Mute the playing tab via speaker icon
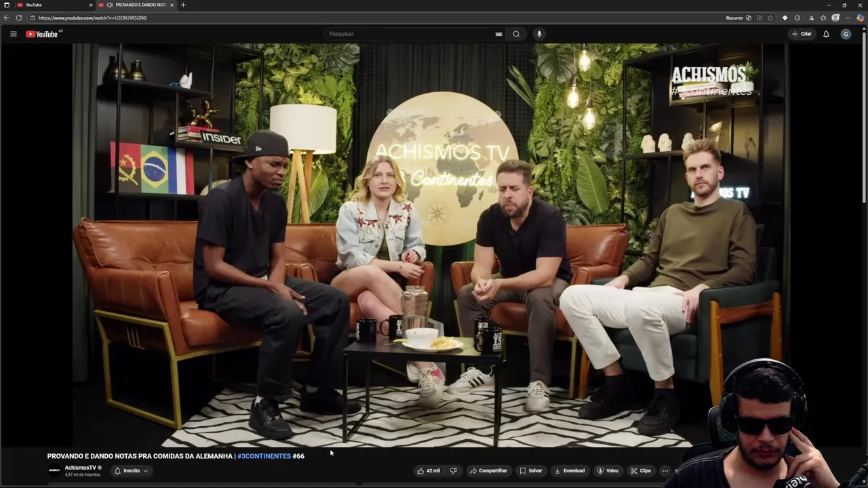 tap(109, 5)
